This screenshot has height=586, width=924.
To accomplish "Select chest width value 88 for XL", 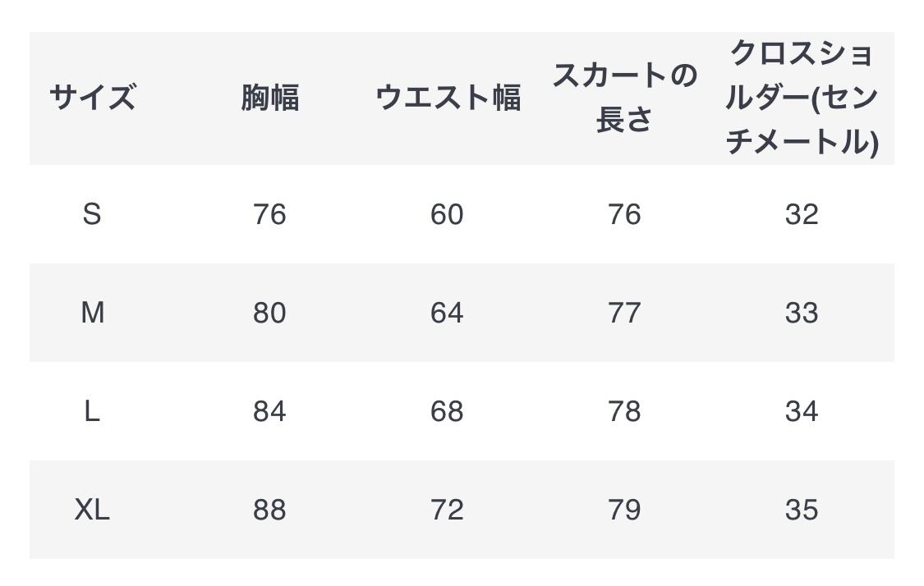I will tap(269, 510).
